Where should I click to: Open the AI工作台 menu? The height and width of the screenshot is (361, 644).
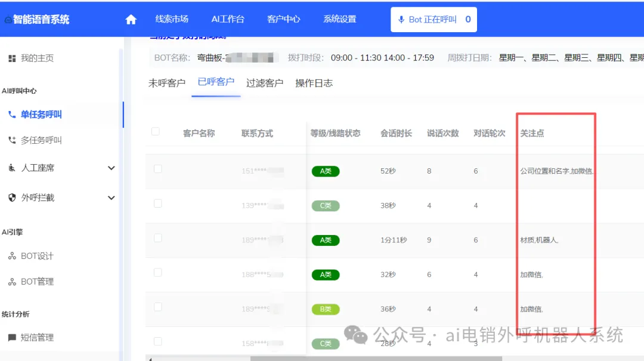point(228,19)
